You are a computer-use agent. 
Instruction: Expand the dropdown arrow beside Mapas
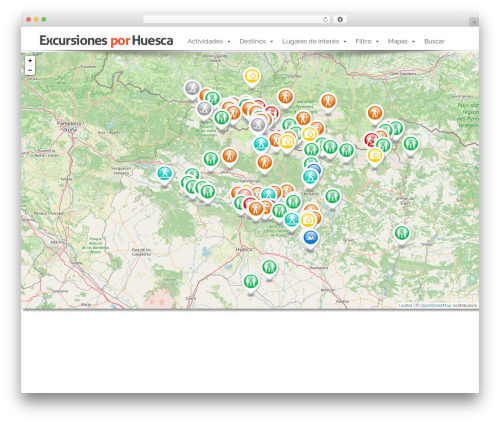414,42
